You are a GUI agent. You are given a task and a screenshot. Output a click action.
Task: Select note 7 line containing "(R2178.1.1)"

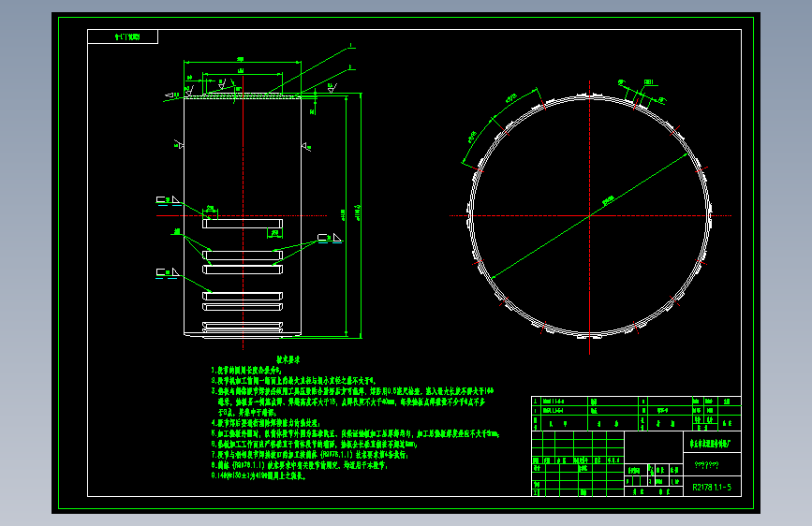310,455
